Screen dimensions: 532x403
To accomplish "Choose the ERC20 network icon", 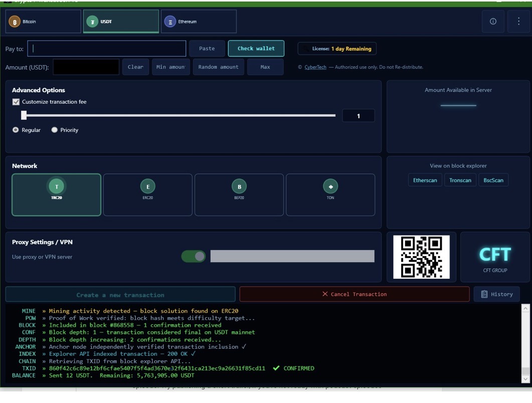I will (147, 186).
